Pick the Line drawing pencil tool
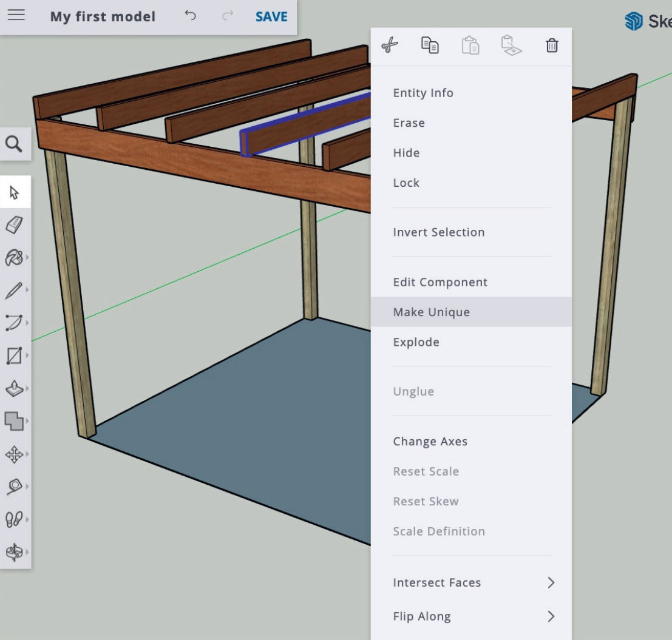The image size is (672, 640). coord(15,290)
